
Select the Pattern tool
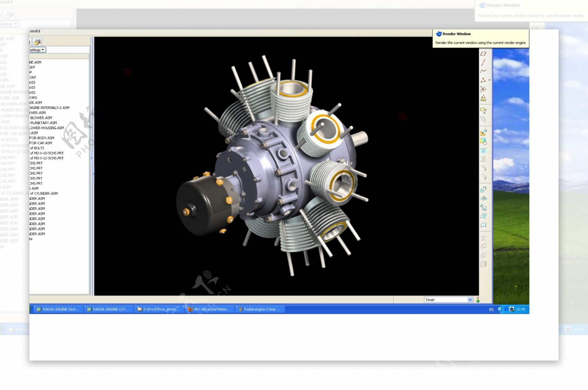point(483,264)
